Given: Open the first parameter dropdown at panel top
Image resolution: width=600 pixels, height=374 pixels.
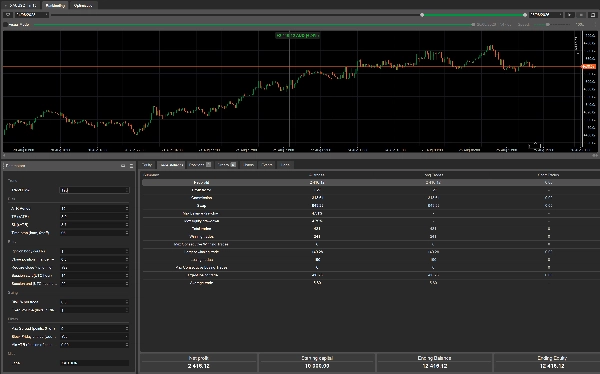Looking at the screenshot, I should click(95, 190).
